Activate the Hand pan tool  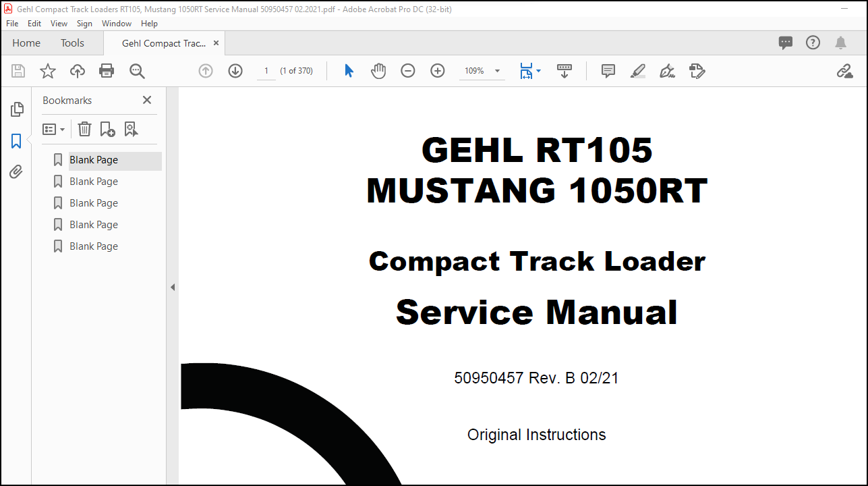378,71
